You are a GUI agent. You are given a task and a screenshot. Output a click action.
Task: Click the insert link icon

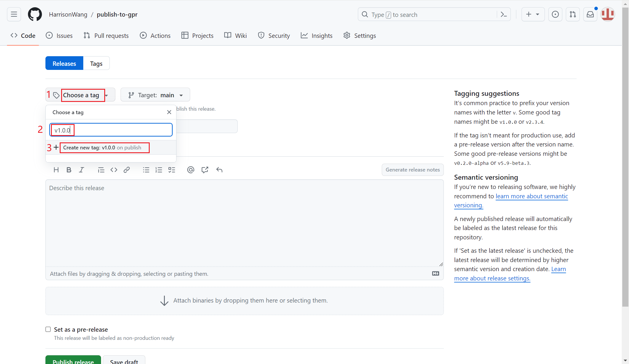126,170
